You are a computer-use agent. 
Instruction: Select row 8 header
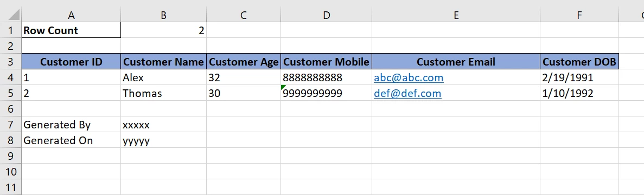point(11,140)
